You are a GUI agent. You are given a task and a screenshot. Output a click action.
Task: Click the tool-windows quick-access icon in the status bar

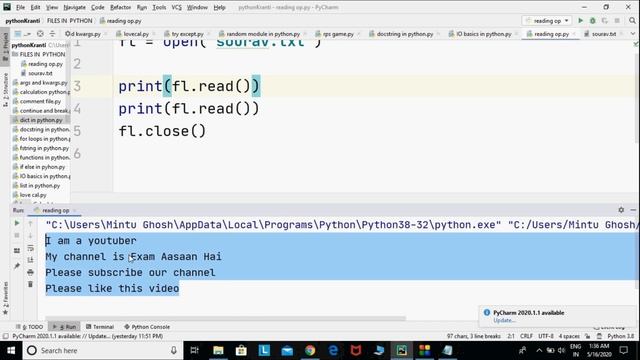[5, 336]
